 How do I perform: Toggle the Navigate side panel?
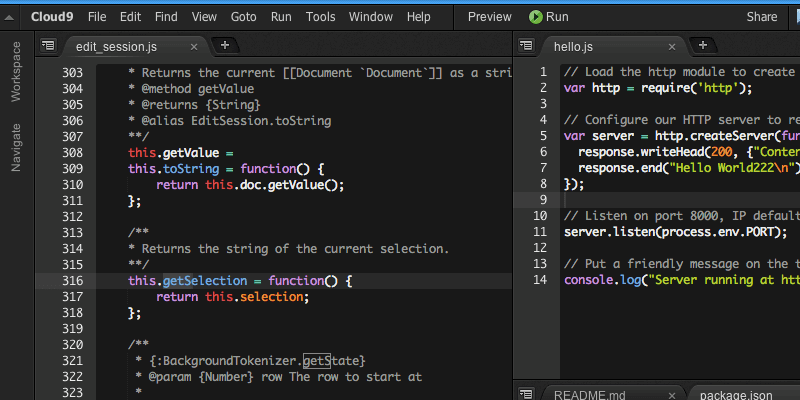16,148
